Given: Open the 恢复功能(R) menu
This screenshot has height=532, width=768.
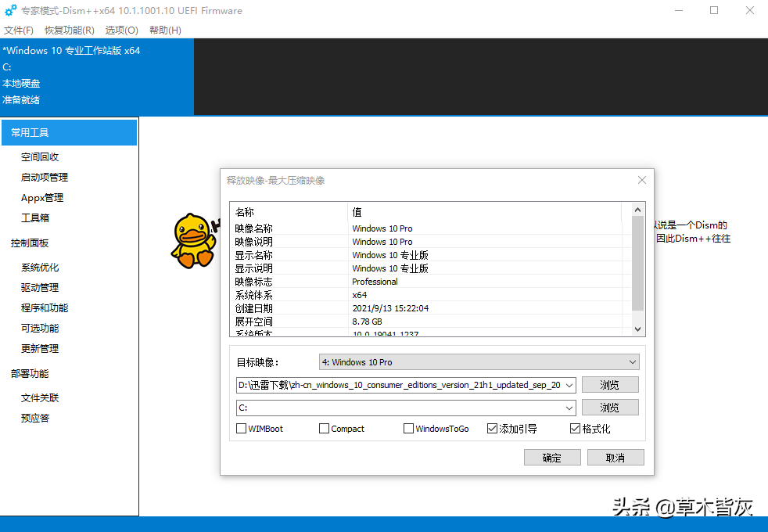Looking at the screenshot, I should [x=70, y=30].
